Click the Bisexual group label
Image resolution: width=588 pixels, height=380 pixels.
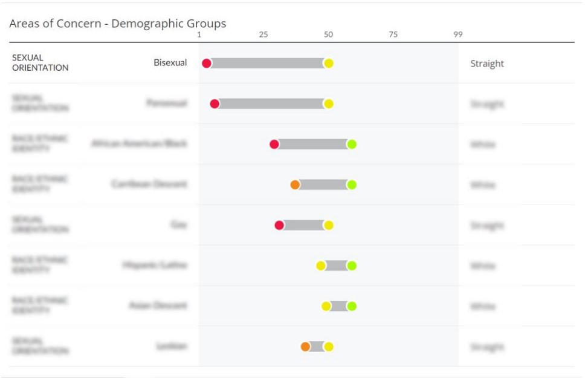tap(170, 63)
